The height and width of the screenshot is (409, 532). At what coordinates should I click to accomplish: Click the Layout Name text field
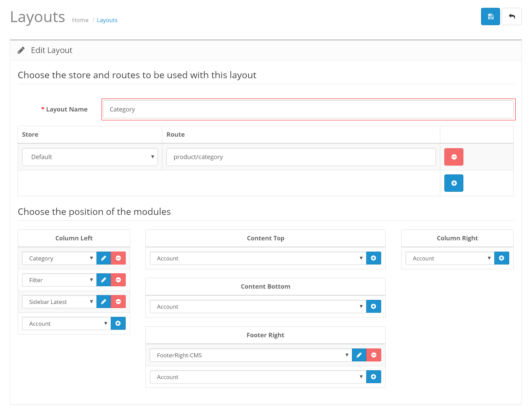click(x=308, y=109)
